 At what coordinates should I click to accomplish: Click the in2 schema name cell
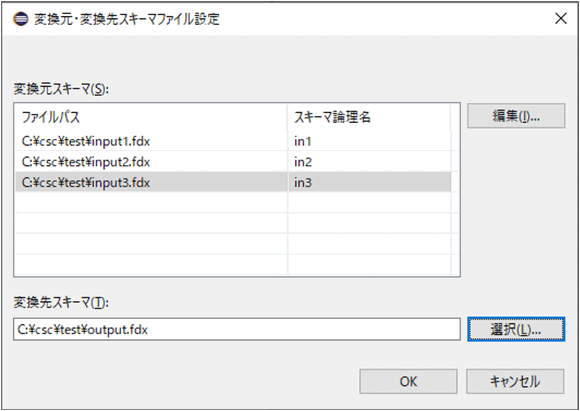point(369,162)
